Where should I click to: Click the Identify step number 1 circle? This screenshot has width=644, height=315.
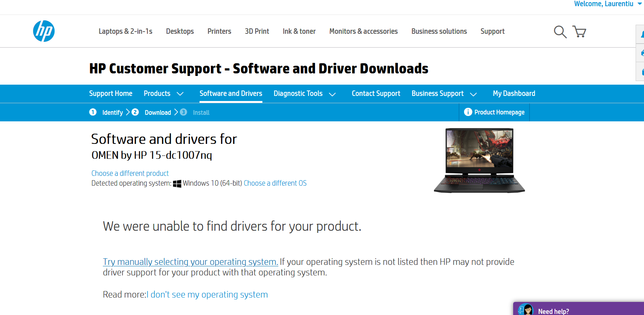pos(93,112)
